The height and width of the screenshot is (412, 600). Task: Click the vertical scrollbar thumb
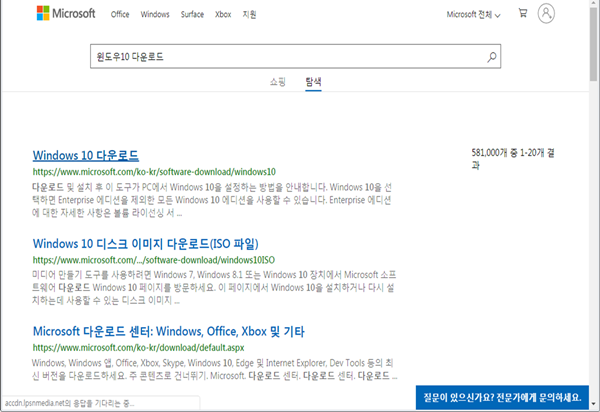(593, 42)
